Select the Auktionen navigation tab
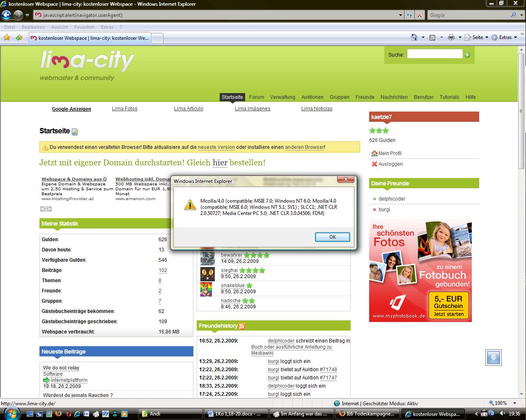Screen dimensions: 526x420 coord(312,97)
